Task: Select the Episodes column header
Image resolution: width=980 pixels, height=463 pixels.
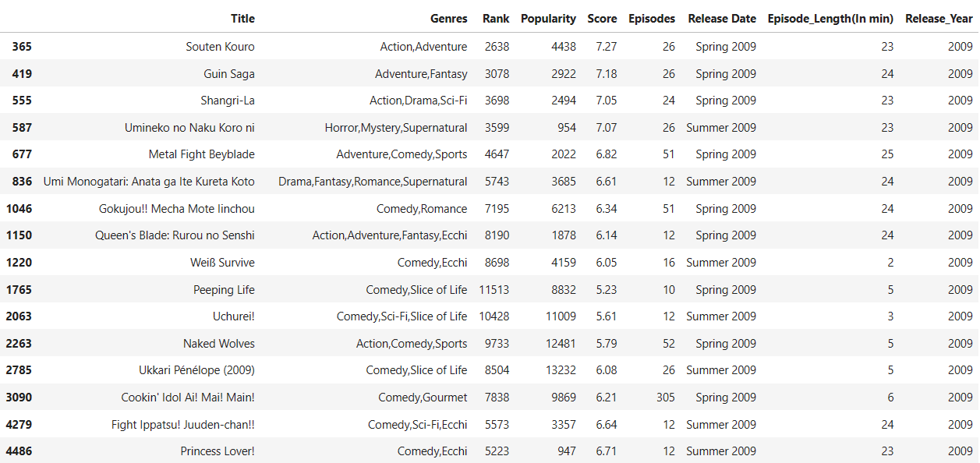Action: 651,19
